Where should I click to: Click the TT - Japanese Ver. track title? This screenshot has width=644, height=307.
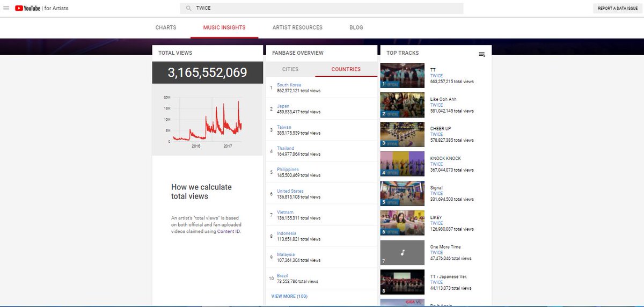(449, 276)
